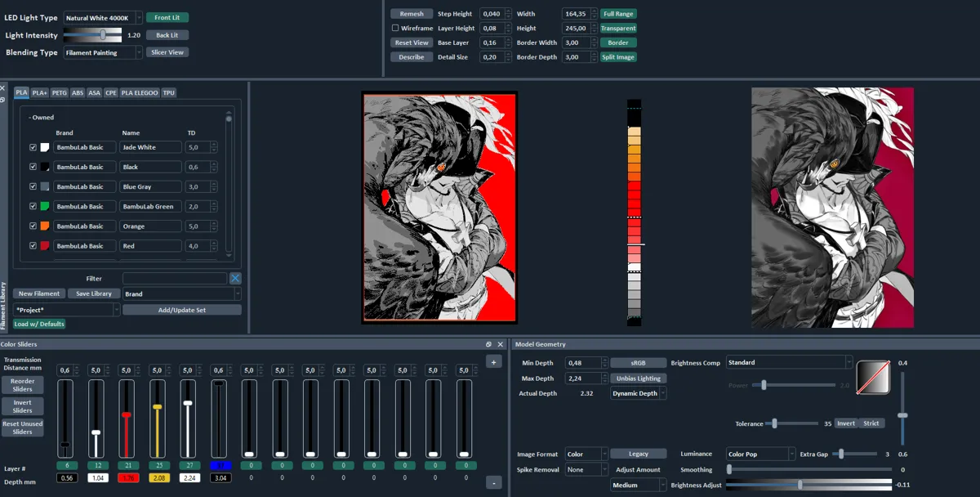Image resolution: width=980 pixels, height=497 pixels.
Task: Uncheck the Black filament checkbox
Action: tap(33, 167)
